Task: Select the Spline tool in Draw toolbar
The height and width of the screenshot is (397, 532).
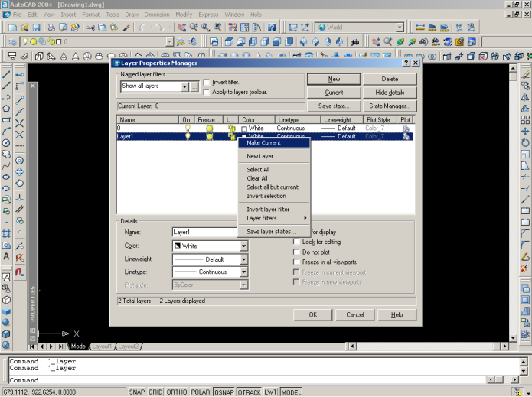Action: point(6,166)
